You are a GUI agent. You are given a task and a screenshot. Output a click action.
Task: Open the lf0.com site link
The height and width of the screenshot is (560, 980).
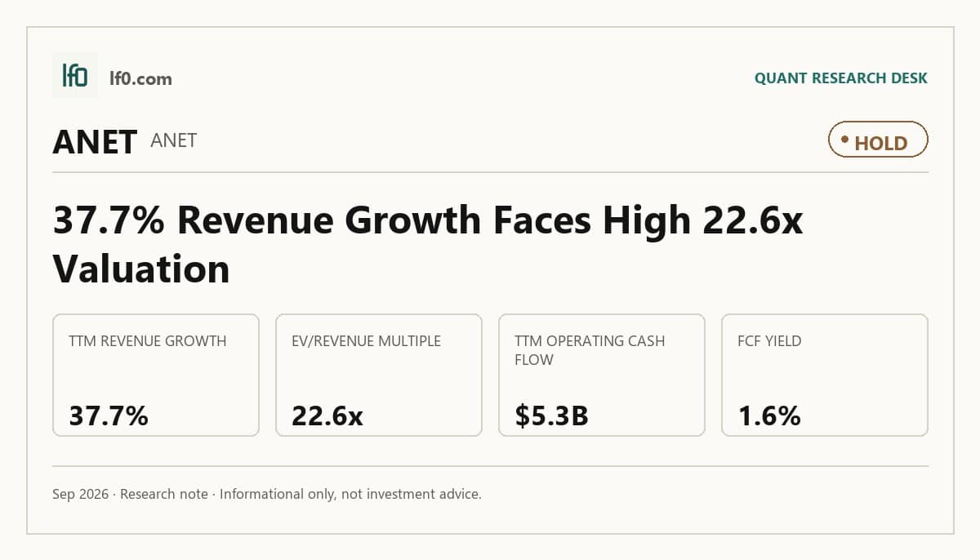pyautogui.click(x=140, y=78)
